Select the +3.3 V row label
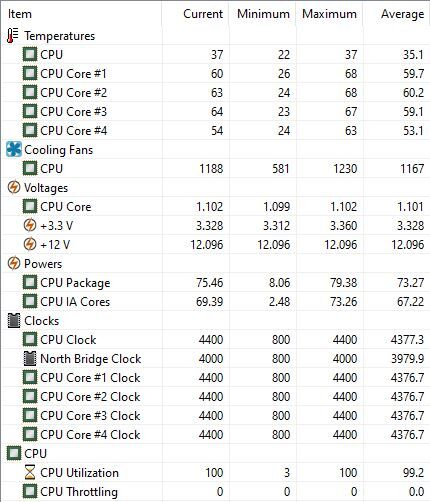Image resolution: width=430 pixels, height=502 pixels. point(56,226)
